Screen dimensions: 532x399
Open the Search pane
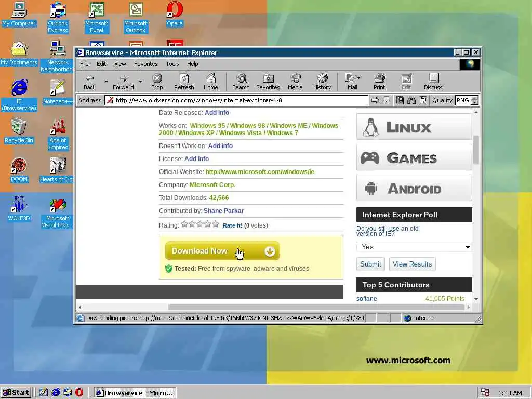(241, 82)
